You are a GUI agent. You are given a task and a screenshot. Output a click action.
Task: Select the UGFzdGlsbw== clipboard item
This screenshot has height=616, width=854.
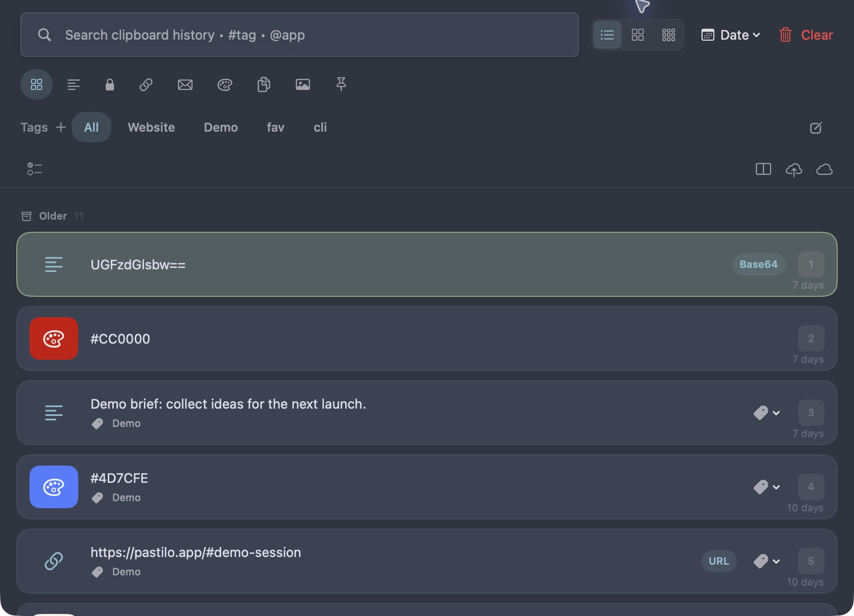(x=427, y=264)
